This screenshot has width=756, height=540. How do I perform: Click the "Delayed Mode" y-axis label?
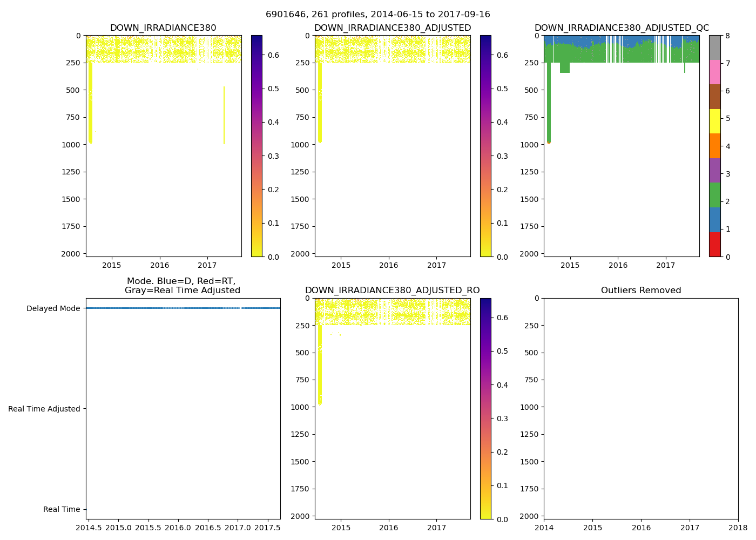pos(53,308)
